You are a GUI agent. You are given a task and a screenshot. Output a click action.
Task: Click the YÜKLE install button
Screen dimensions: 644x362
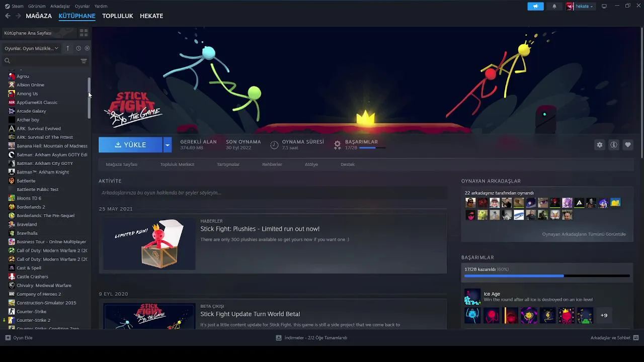pyautogui.click(x=131, y=145)
